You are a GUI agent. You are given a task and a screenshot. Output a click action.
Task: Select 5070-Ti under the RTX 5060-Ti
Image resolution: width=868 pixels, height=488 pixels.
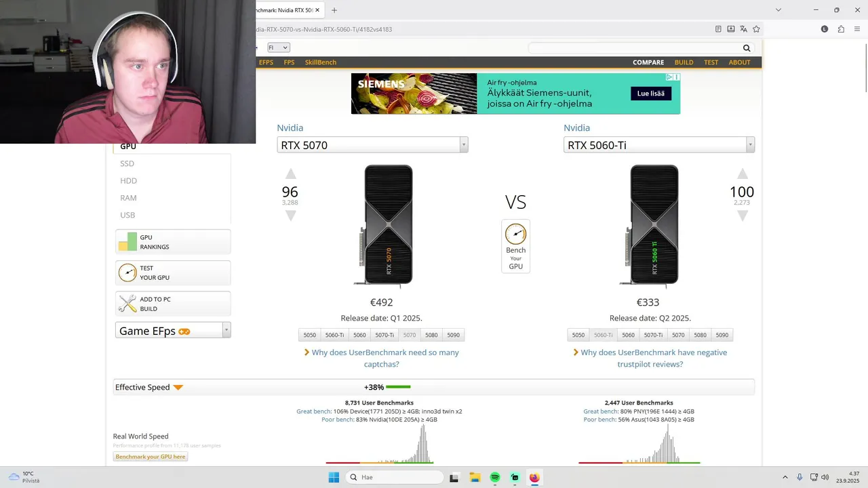[x=653, y=335]
